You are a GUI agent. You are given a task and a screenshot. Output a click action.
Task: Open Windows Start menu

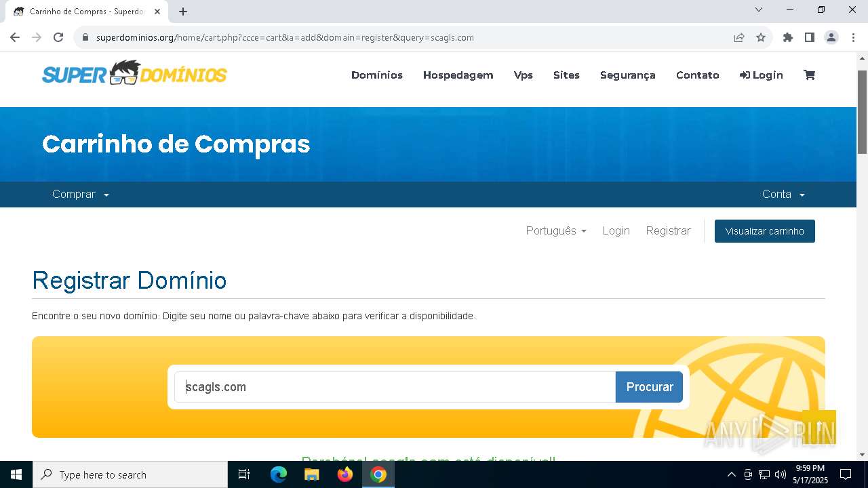16,474
